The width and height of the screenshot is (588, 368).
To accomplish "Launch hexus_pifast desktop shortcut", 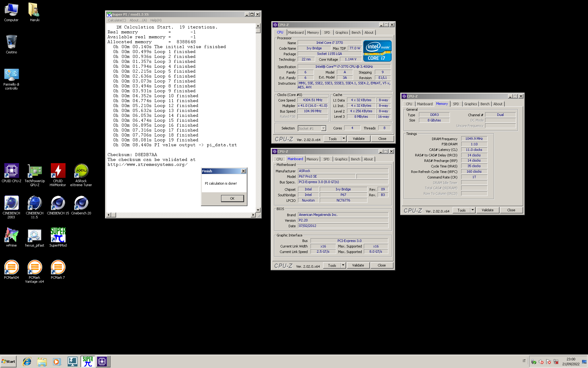I will (35, 238).
